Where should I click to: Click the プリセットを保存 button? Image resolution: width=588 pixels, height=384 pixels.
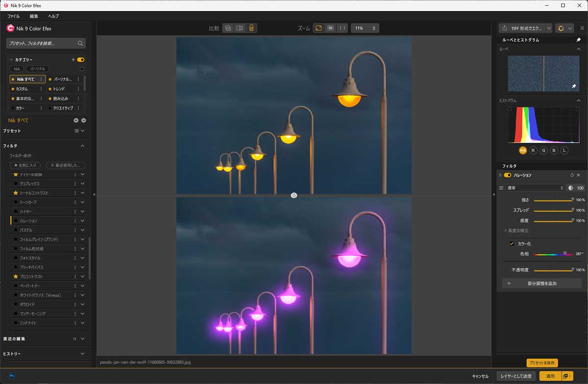coord(542,363)
